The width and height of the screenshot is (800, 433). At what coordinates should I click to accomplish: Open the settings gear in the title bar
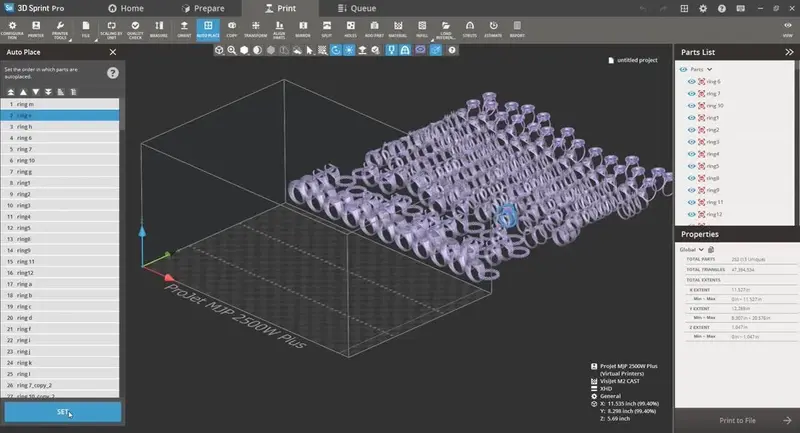703,8
